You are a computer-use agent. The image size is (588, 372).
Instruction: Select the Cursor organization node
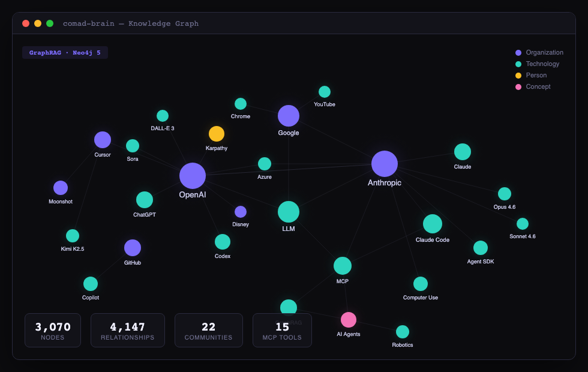point(103,140)
